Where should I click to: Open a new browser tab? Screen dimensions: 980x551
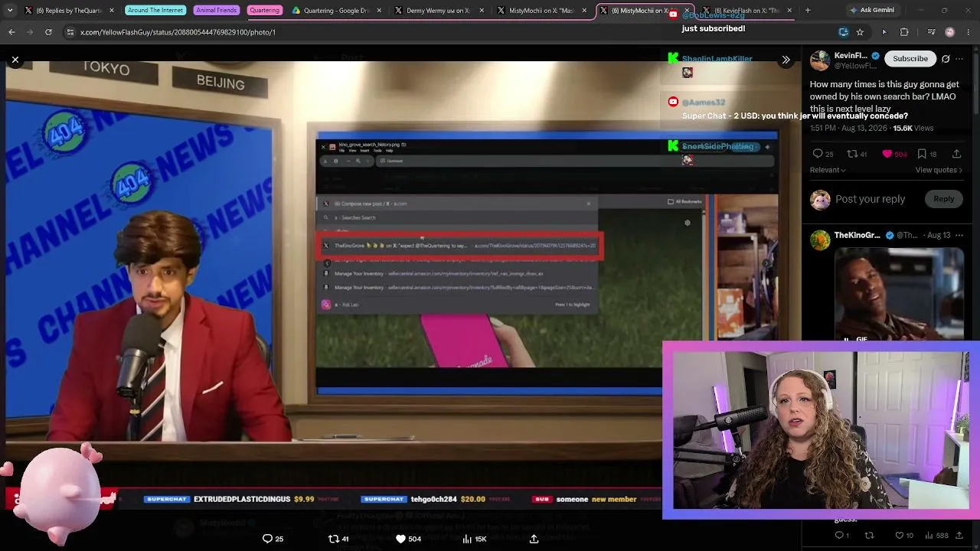pyautogui.click(x=808, y=11)
